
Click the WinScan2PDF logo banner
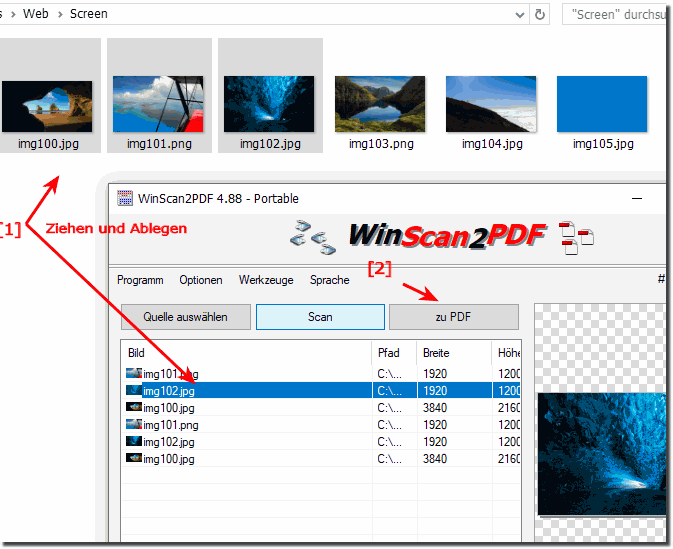point(447,236)
